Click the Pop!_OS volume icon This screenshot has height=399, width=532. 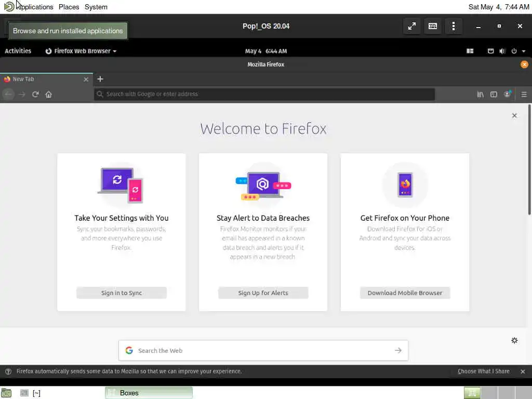point(502,51)
